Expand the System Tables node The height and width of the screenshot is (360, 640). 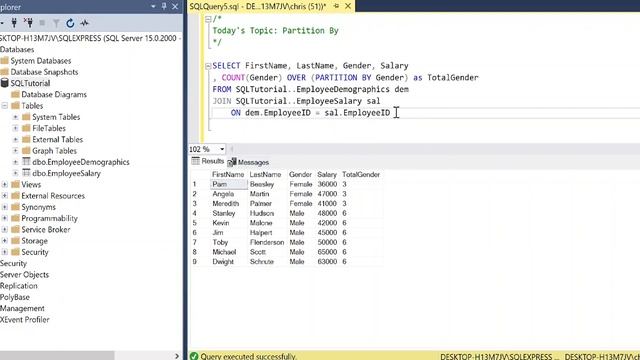click(16, 117)
